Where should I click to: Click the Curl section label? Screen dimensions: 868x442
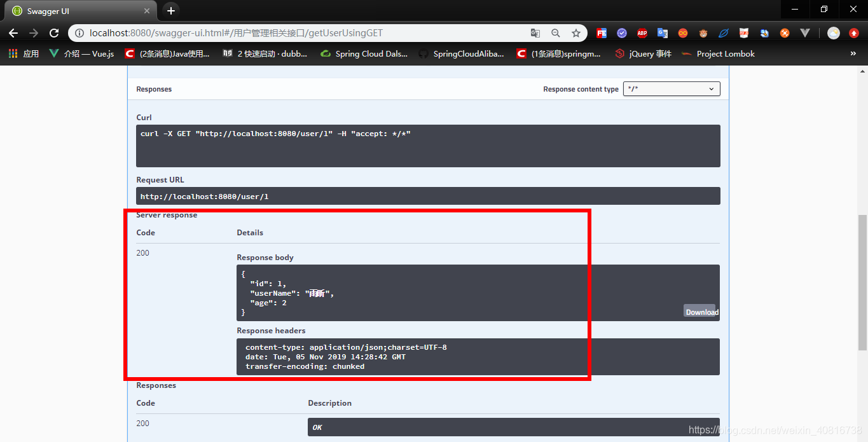point(144,118)
